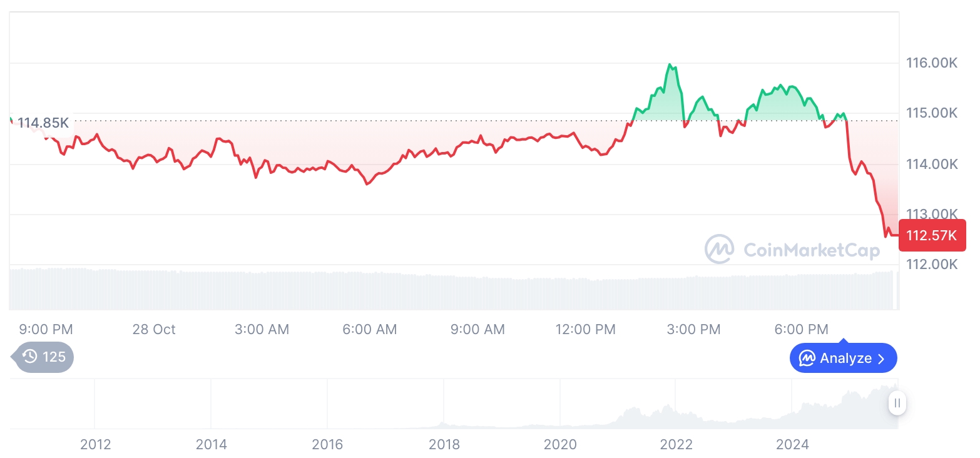Click the red 112.57K current price tag

932,235
